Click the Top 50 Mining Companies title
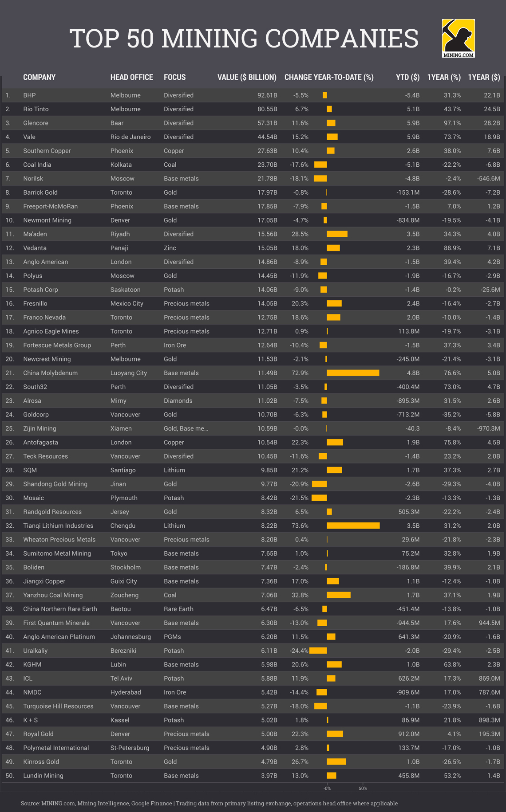 (x=244, y=38)
